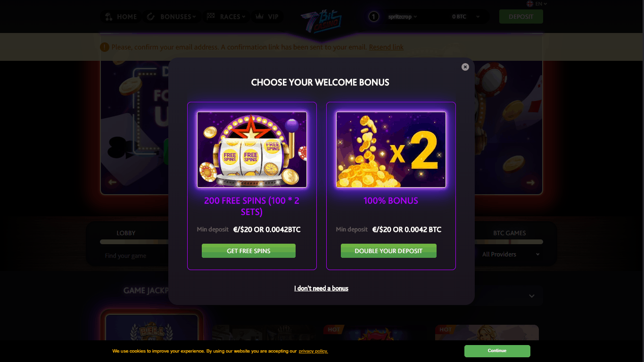The image size is (644, 362).
Task: Click the notification count circle icon
Action: pyautogui.click(x=374, y=17)
